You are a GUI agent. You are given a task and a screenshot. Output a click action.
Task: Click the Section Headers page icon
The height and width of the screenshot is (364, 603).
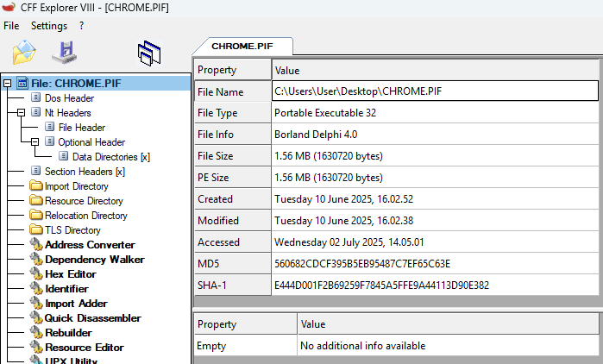point(35,171)
